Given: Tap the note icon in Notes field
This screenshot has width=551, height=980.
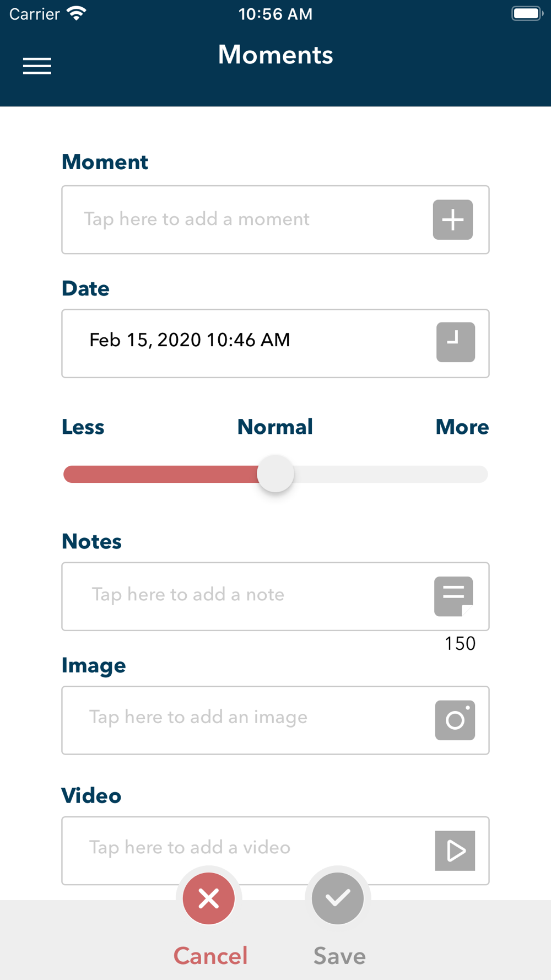Looking at the screenshot, I should click(x=453, y=596).
